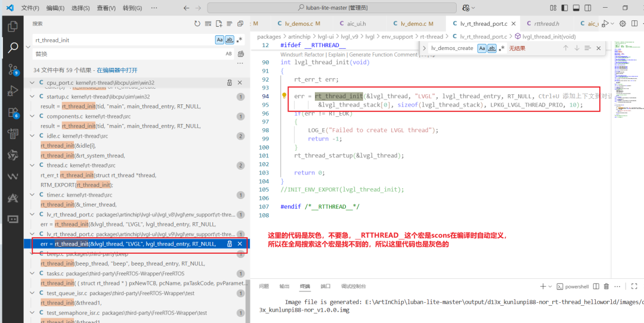Collapse startup.c search result group
Viewport: 644px width, 323px height.
(33, 97)
